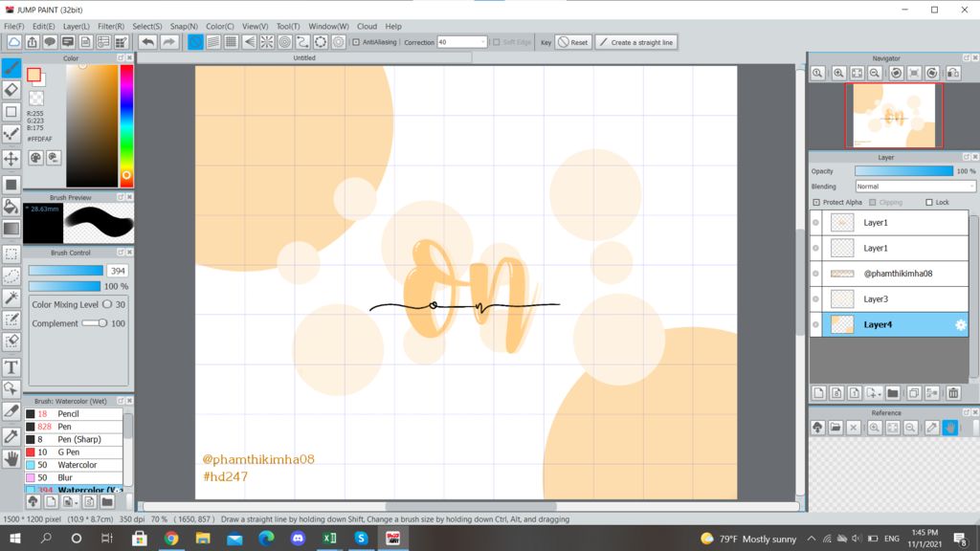Viewport: 980px width, 551px height.
Task: Zoom in using Navigator plus magnifier
Action: pyautogui.click(x=838, y=73)
